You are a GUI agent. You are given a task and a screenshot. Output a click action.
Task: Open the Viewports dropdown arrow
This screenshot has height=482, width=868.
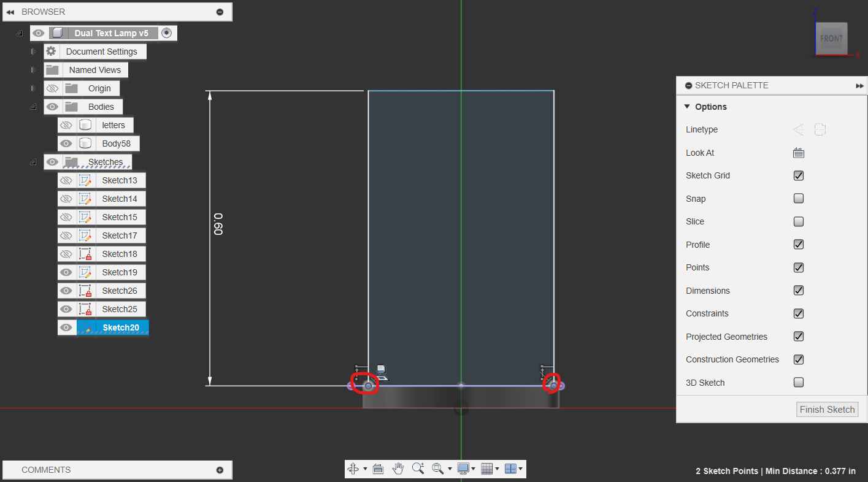click(x=520, y=469)
